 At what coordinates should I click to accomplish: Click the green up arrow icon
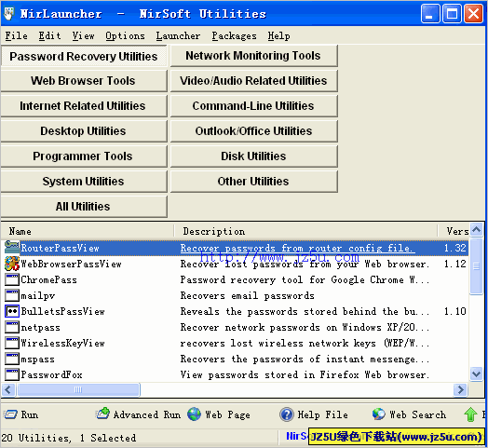coord(470,414)
